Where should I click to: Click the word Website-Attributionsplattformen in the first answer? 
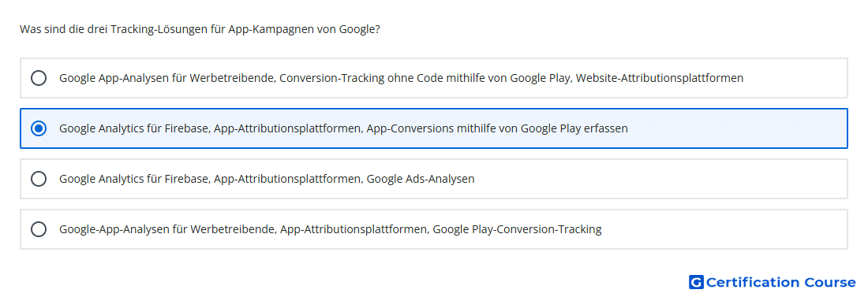pyautogui.click(x=660, y=78)
